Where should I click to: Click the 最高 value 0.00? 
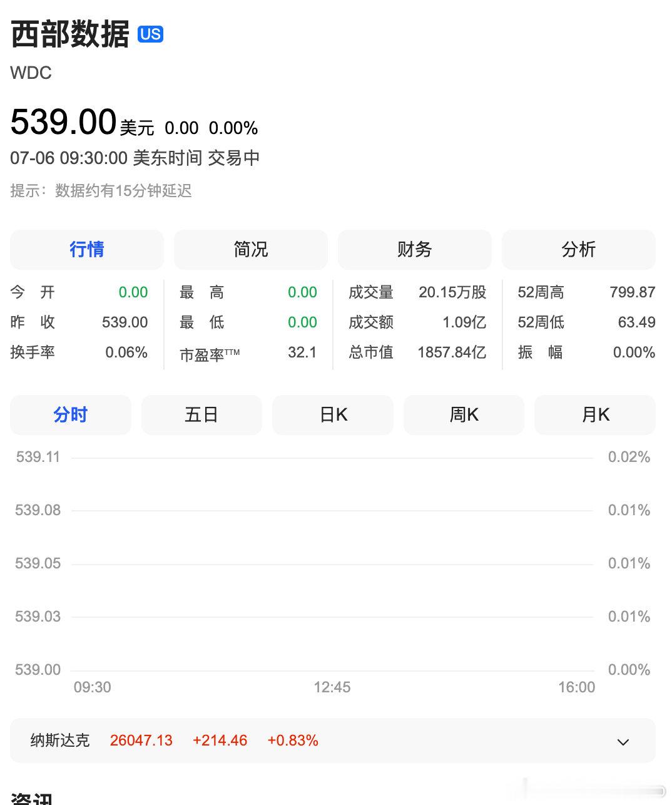tap(302, 292)
